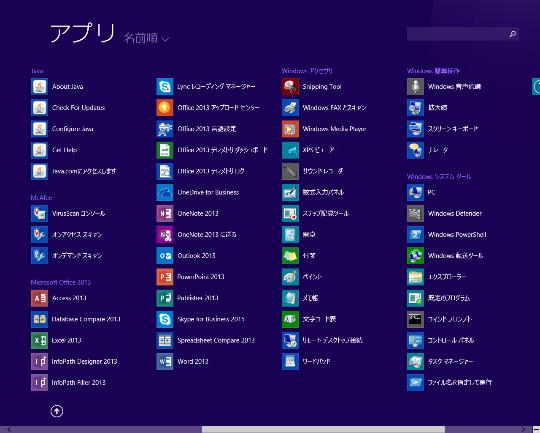Launch Spreadsheet Compare 2013 icon
This screenshot has width=540, height=433.
(165, 340)
